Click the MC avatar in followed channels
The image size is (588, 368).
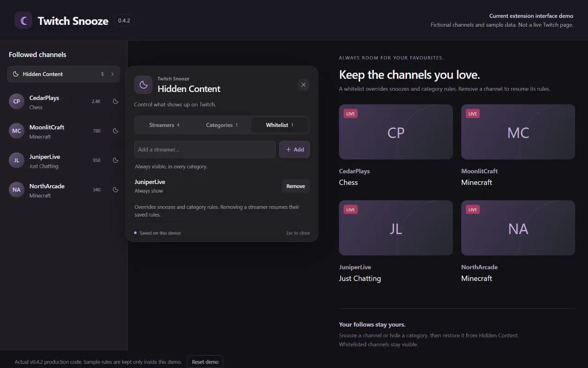coord(17,131)
